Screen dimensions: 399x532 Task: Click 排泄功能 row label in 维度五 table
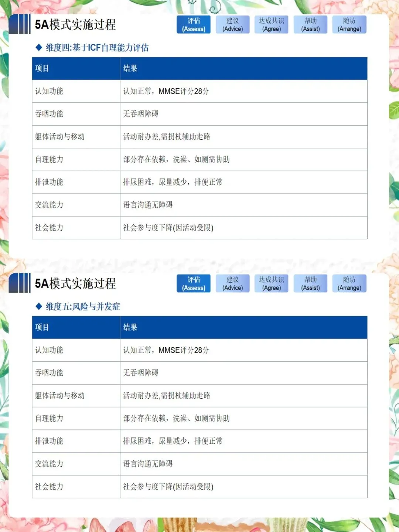point(49,441)
